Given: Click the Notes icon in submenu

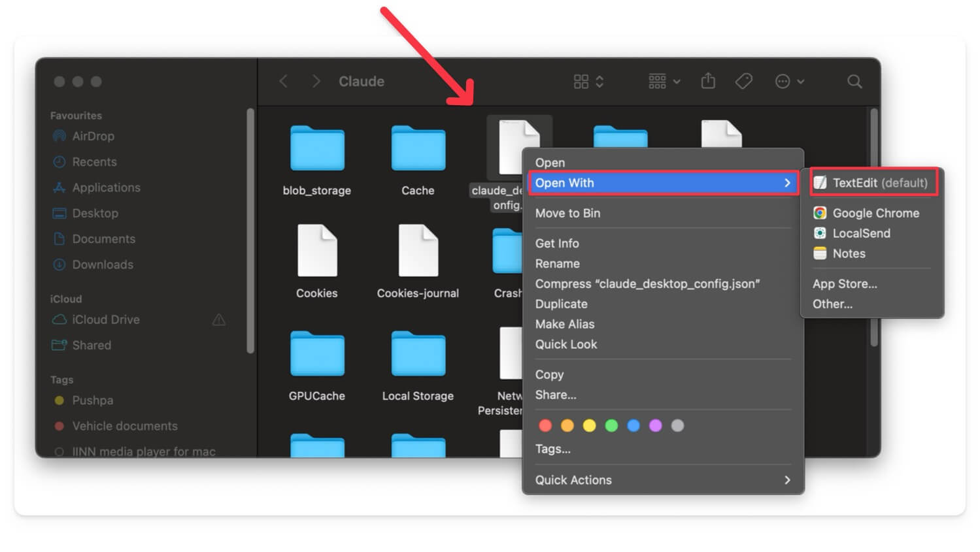Looking at the screenshot, I should pos(820,253).
